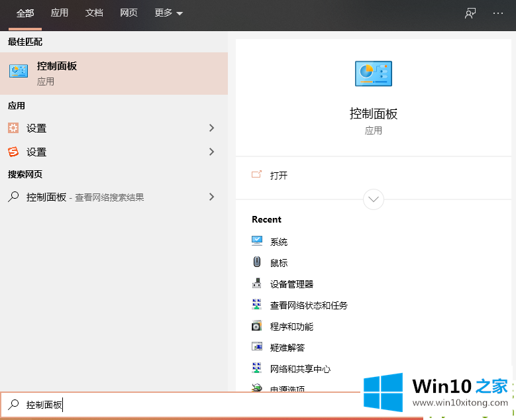This screenshot has height=420, width=516.
Task: Click the 系统 monitor icon
Action: [257, 241]
